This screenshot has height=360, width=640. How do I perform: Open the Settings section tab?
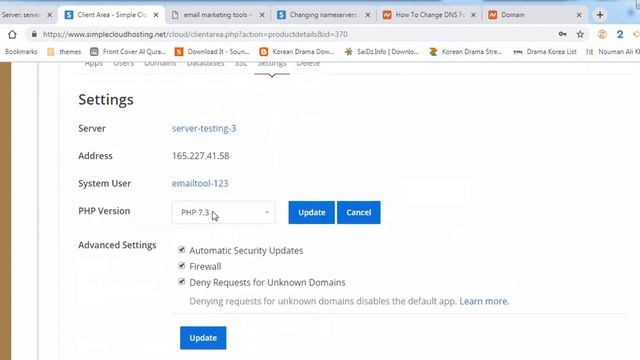pyautogui.click(x=272, y=64)
